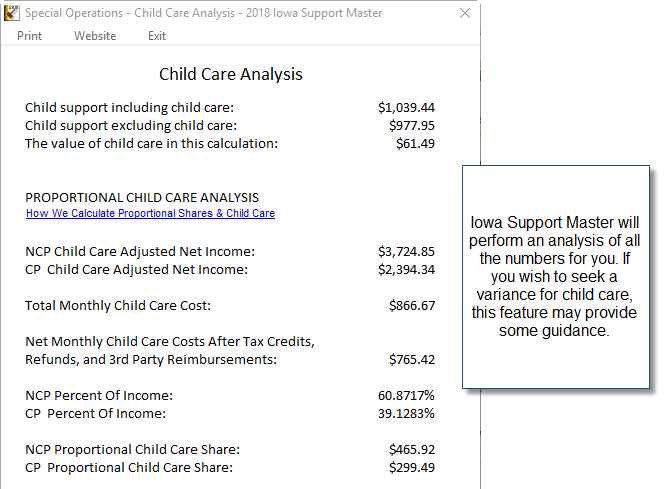Click the CP Percent Of Income 39.1283% value

[406, 413]
